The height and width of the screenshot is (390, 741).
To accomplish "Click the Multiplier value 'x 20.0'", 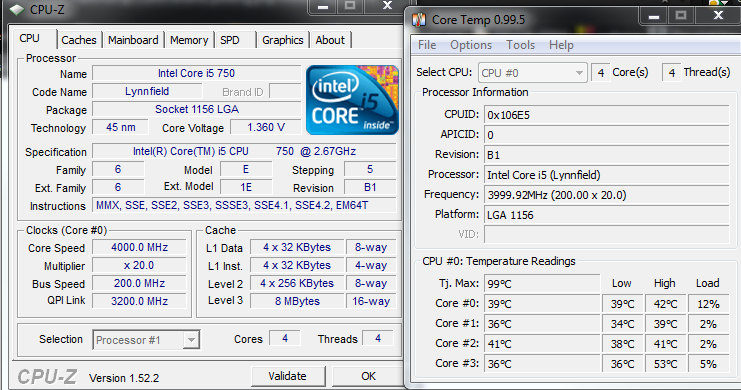I will [139, 265].
